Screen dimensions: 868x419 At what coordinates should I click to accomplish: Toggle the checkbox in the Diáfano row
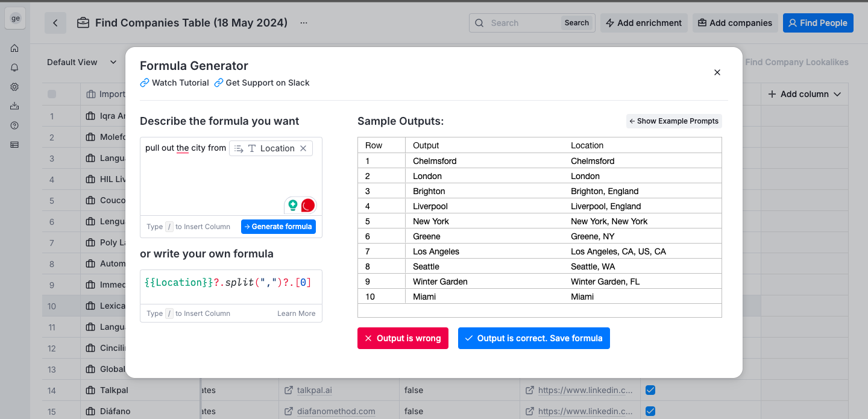[x=650, y=411]
